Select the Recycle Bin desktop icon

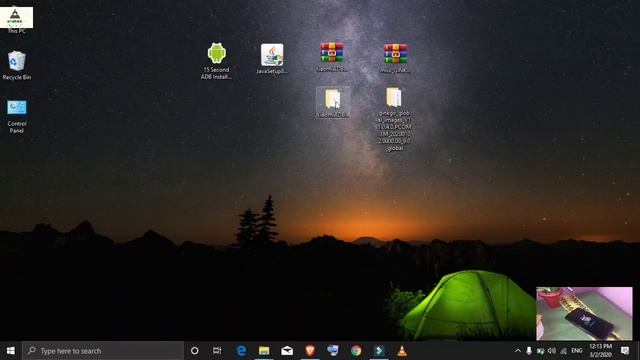pyautogui.click(x=17, y=65)
